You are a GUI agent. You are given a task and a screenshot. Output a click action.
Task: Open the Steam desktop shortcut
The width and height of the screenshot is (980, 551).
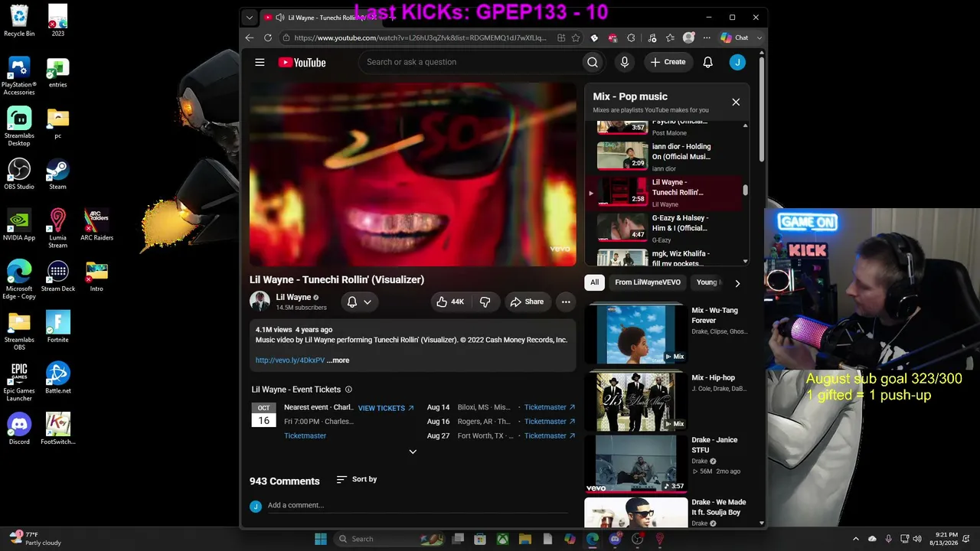57,174
